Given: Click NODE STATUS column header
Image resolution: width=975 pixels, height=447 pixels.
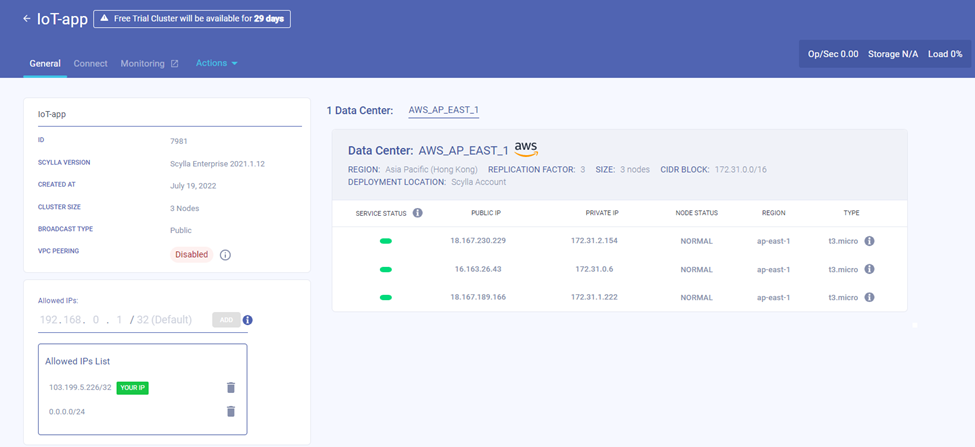Looking at the screenshot, I should coord(696,213).
